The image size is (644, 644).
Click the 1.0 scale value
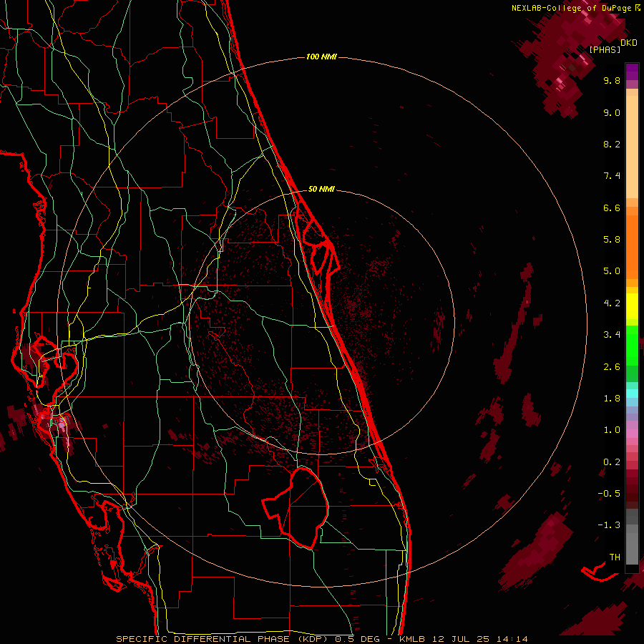pyautogui.click(x=612, y=430)
